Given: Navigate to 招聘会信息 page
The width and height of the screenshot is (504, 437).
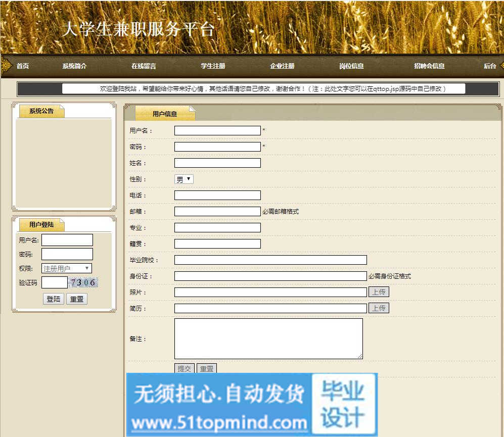Looking at the screenshot, I should [429, 66].
